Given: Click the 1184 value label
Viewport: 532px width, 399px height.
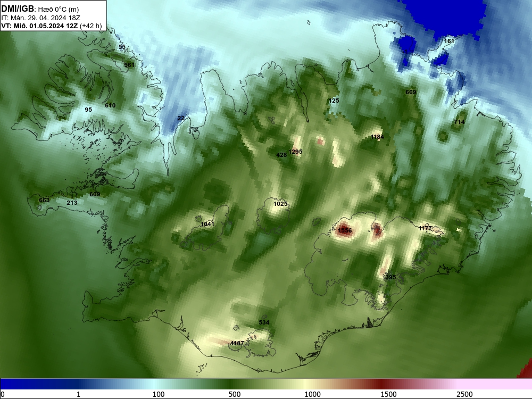Looking at the screenshot, I should pyautogui.click(x=377, y=137).
